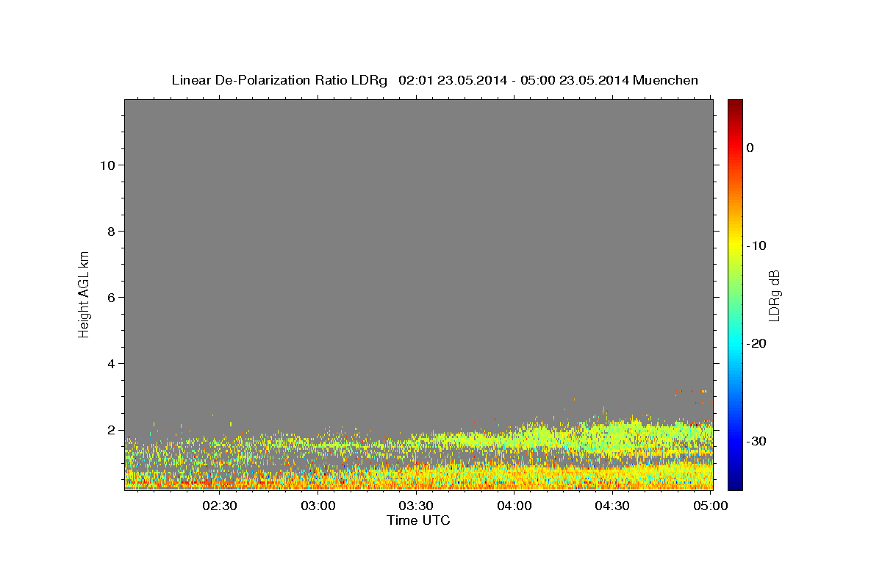
Task: Click the 03:00 time tick label
Action: coord(319,506)
